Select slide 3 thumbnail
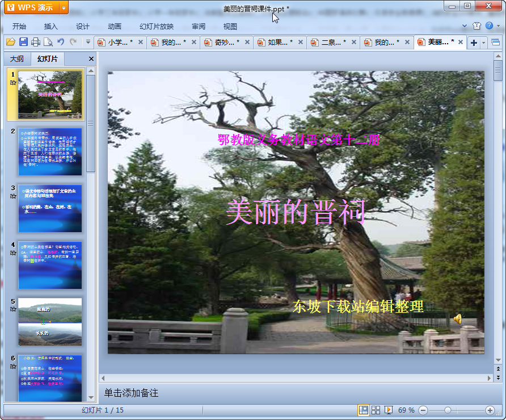The width and height of the screenshot is (506, 420). (x=50, y=208)
